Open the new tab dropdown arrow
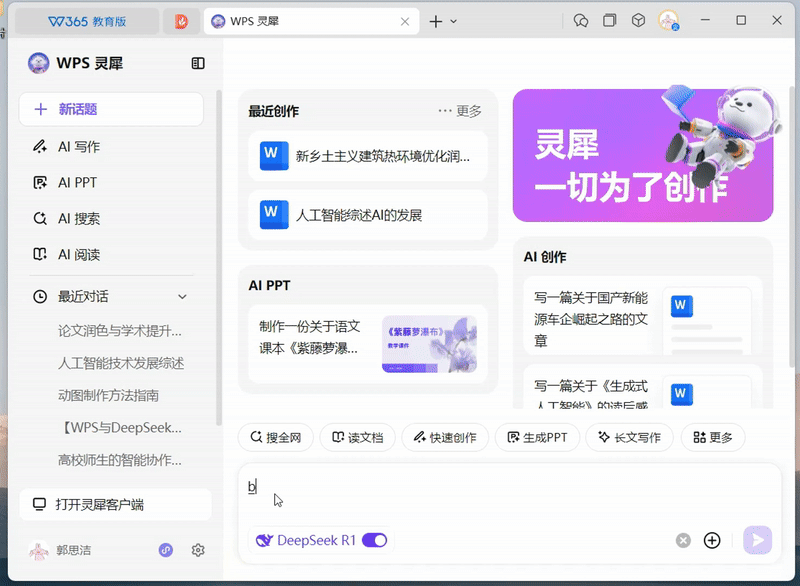Screen dimensions: 800x586 [x=454, y=21]
